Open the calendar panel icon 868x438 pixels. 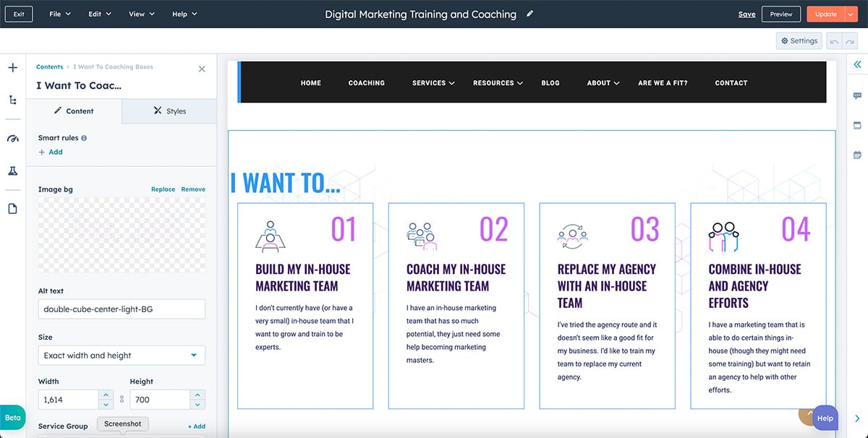pyautogui.click(x=856, y=154)
